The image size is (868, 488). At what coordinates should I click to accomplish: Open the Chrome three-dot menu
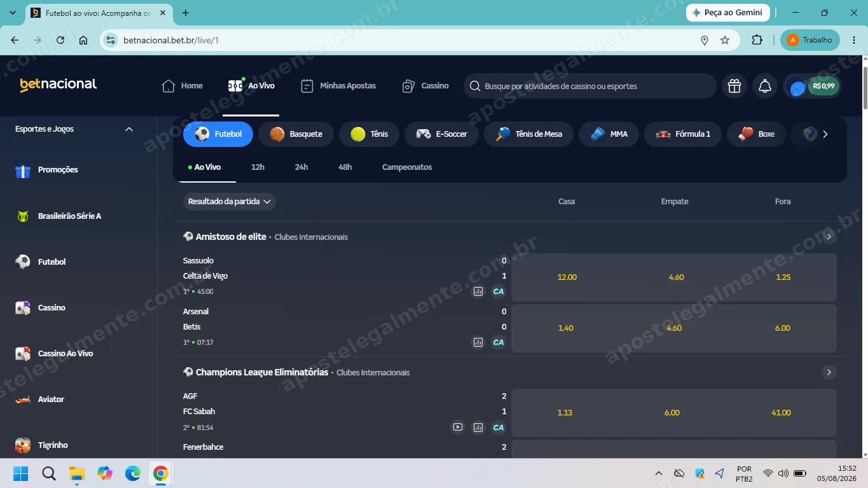pos(853,40)
